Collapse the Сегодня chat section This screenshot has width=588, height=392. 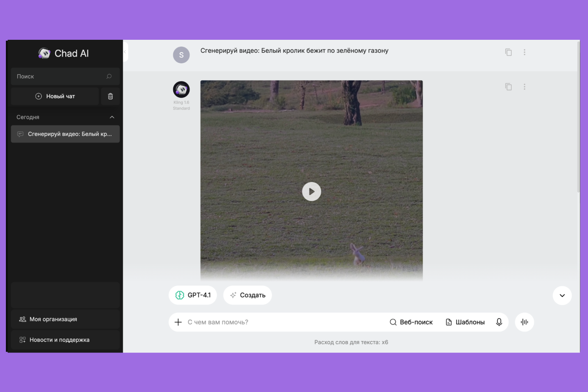point(112,117)
